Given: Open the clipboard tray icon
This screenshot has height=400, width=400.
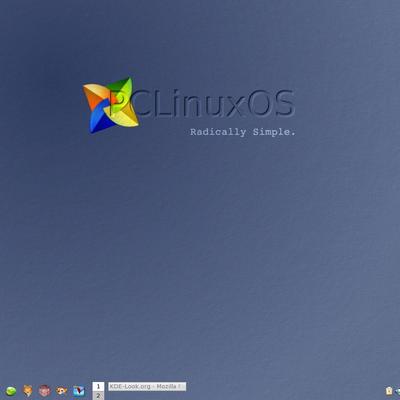Looking at the screenshot, I should click(x=389, y=391).
